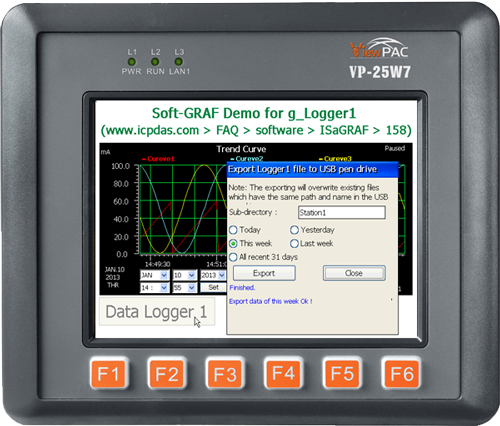
Task: Push the F4 function key
Action: tap(283, 373)
